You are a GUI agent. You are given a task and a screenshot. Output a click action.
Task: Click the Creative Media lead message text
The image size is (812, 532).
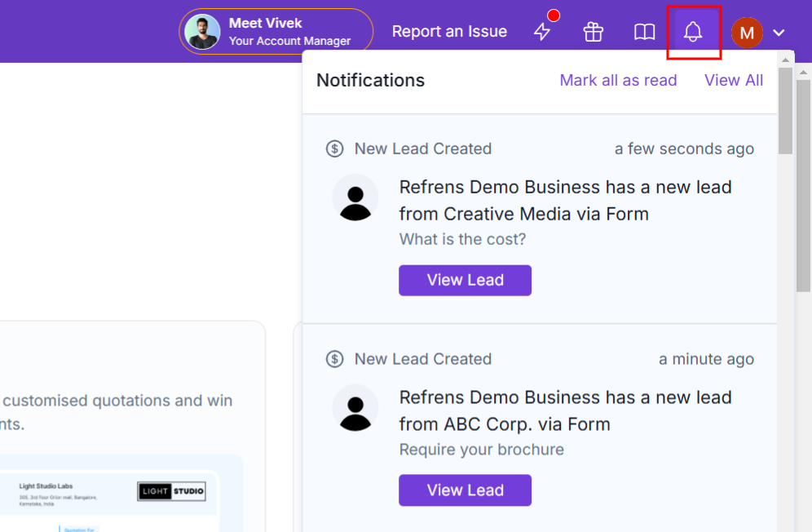(565, 200)
